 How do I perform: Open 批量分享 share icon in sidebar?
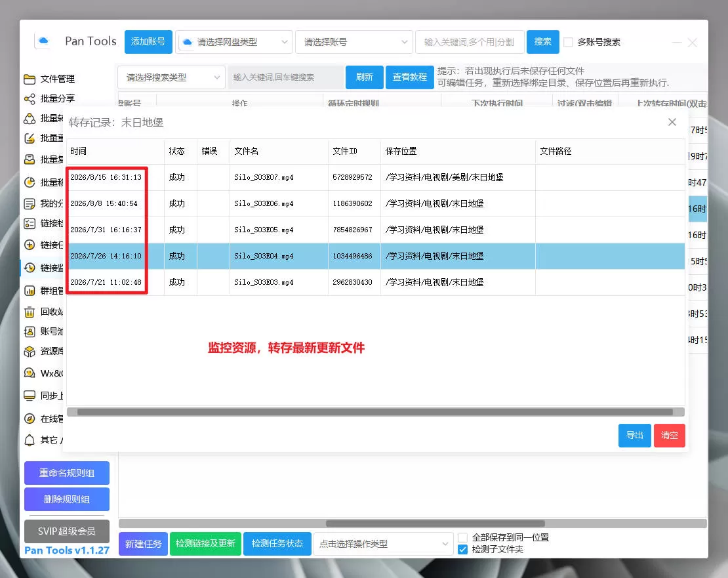click(x=30, y=99)
